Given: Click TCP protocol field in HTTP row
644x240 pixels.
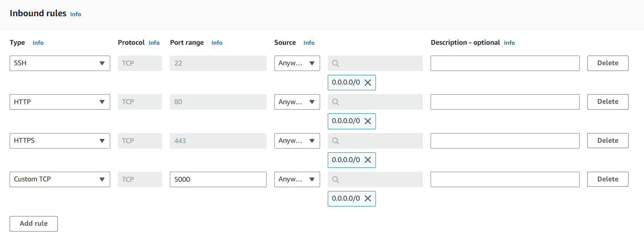Looking at the screenshot, I should click(x=140, y=102).
